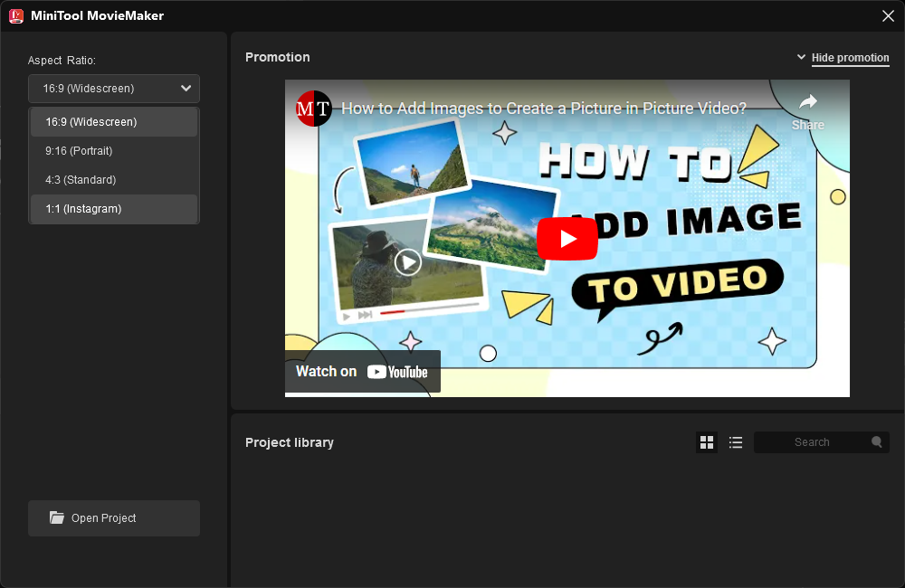Screen dimensions: 905x588
Task: Open the video title link
Action: (544, 109)
